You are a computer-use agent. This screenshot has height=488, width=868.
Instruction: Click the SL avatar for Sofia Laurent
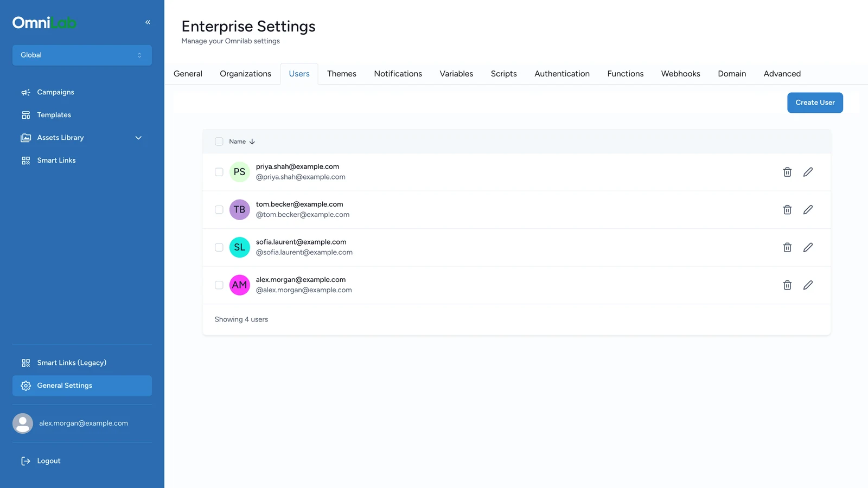click(239, 247)
